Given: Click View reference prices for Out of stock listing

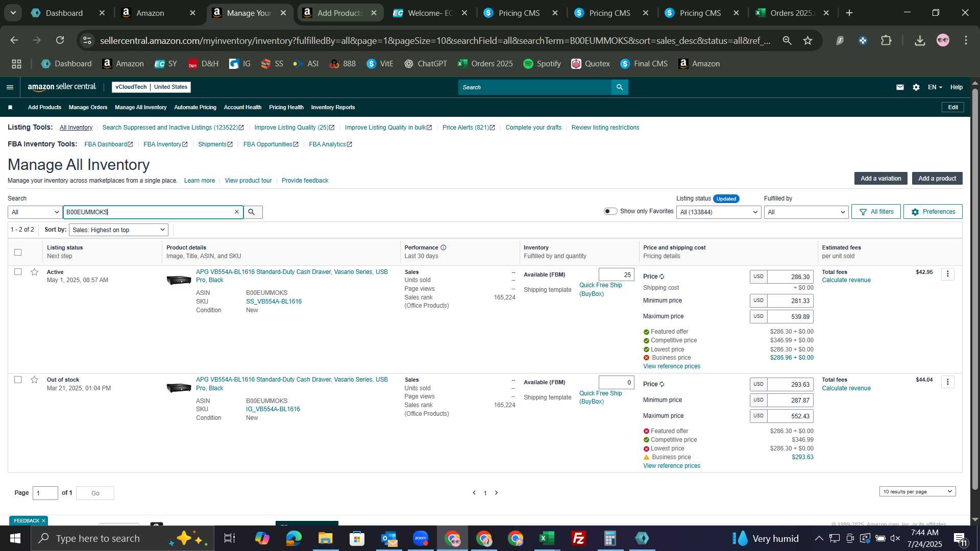Looking at the screenshot, I should [671, 466].
